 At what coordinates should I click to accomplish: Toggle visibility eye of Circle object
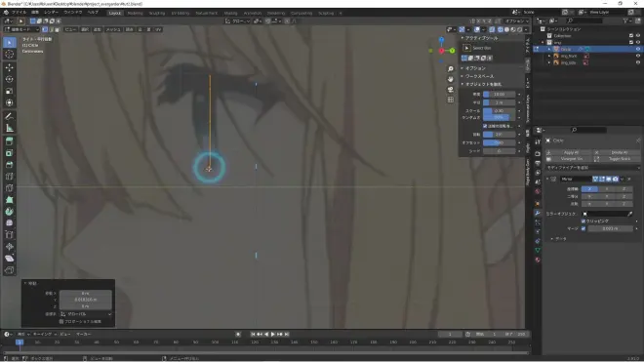tap(638, 49)
